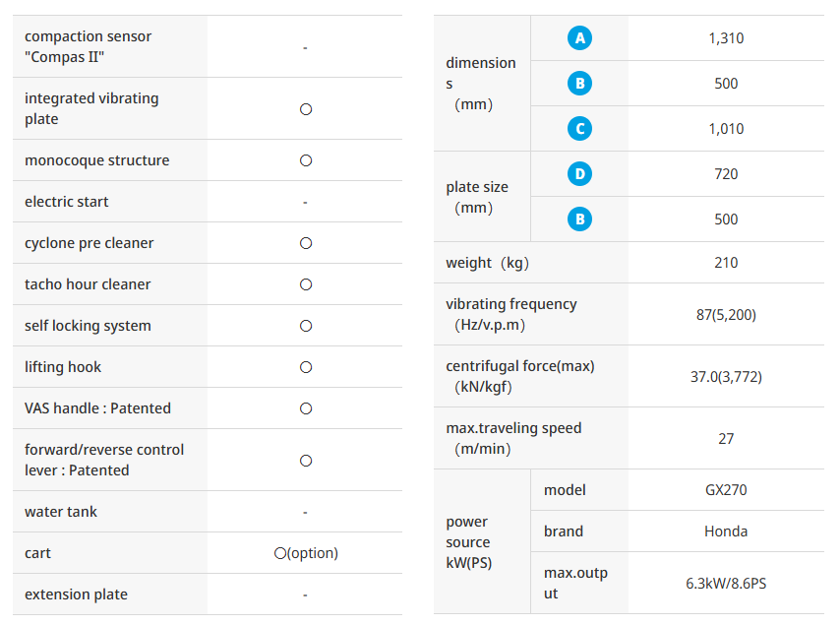Click the weight value 210
840x625 pixels.
point(726,263)
